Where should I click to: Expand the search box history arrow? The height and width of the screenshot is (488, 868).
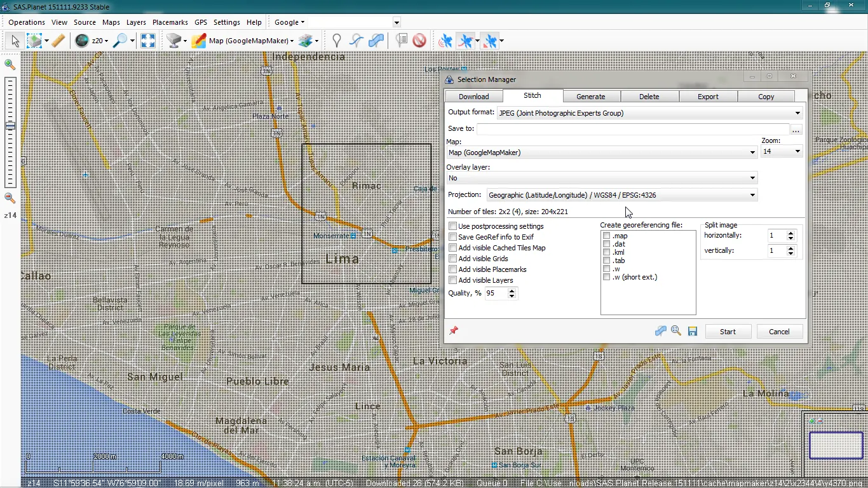tap(397, 22)
